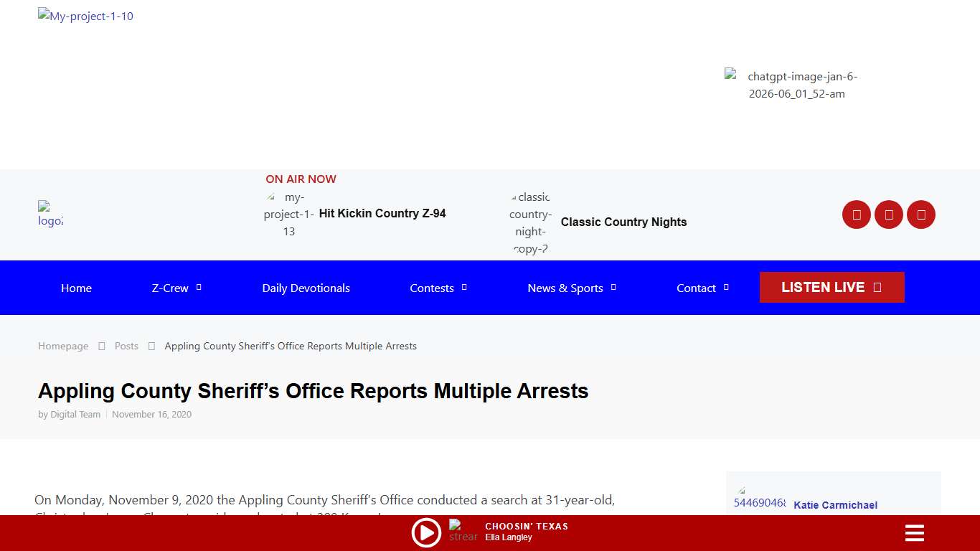Click the first social media icon in header
Image resolution: width=980 pixels, height=551 pixels.
[x=856, y=214]
